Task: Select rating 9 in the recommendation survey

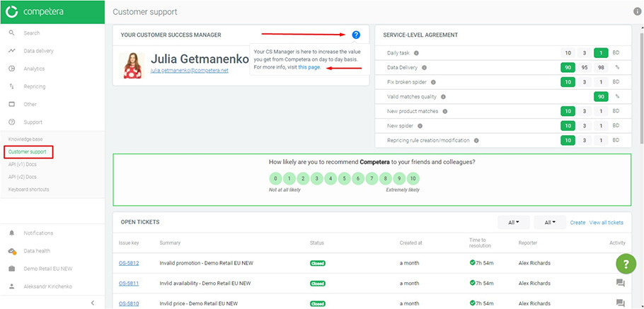Action: click(x=399, y=178)
